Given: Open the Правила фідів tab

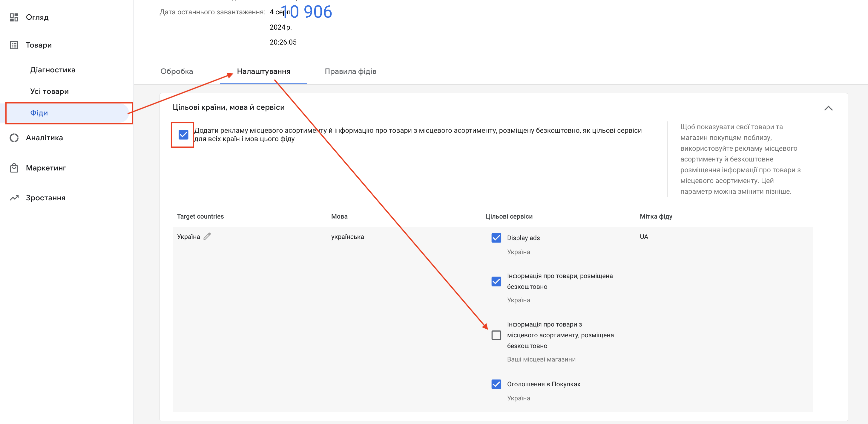Looking at the screenshot, I should point(350,71).
